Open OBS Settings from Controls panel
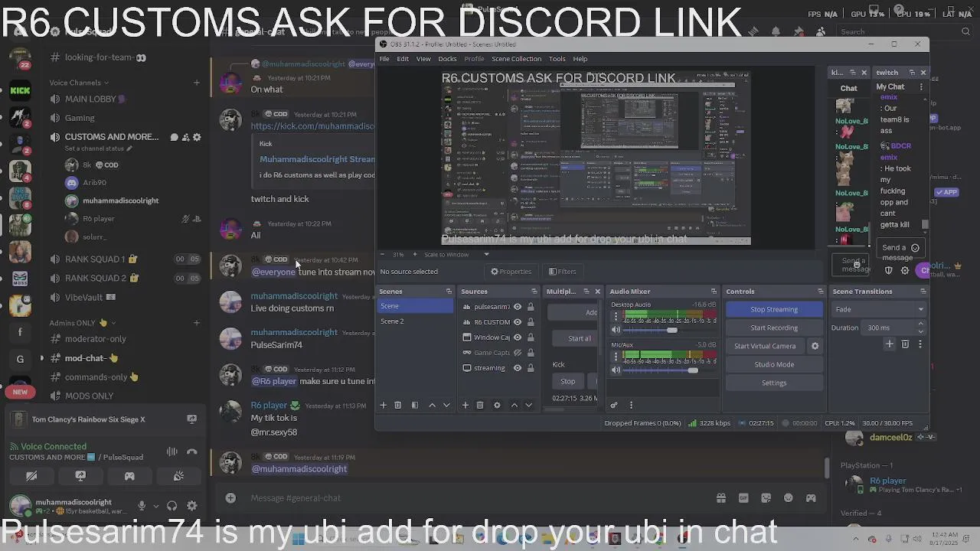 click(x=774, y=383)
